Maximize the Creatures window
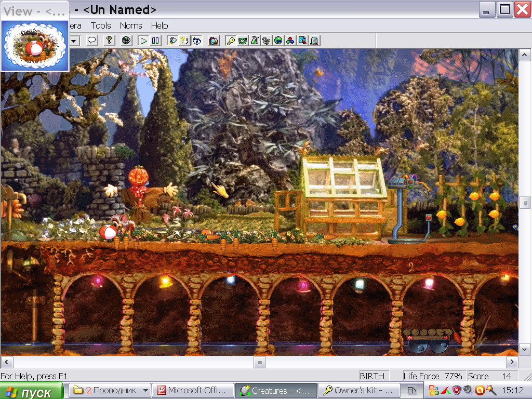Screen dimensions: 532x399 coord(504,9)
